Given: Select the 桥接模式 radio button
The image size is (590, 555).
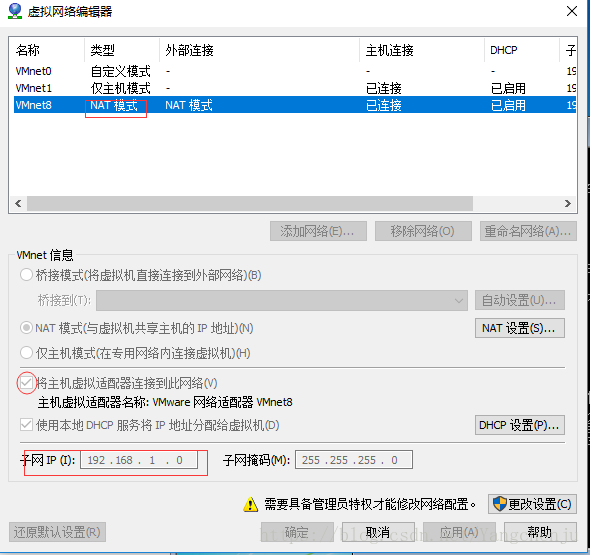Looking at the screenshot, I should 26,275.
